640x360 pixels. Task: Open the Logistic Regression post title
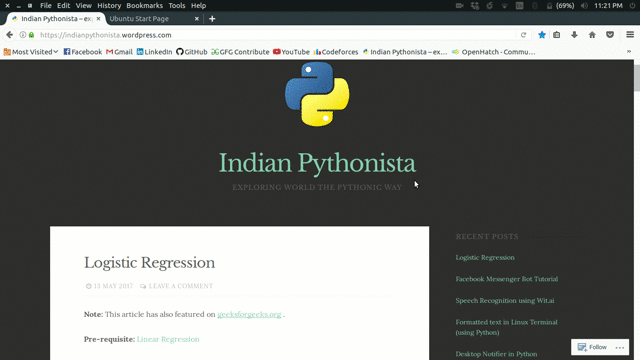[149, 262]
